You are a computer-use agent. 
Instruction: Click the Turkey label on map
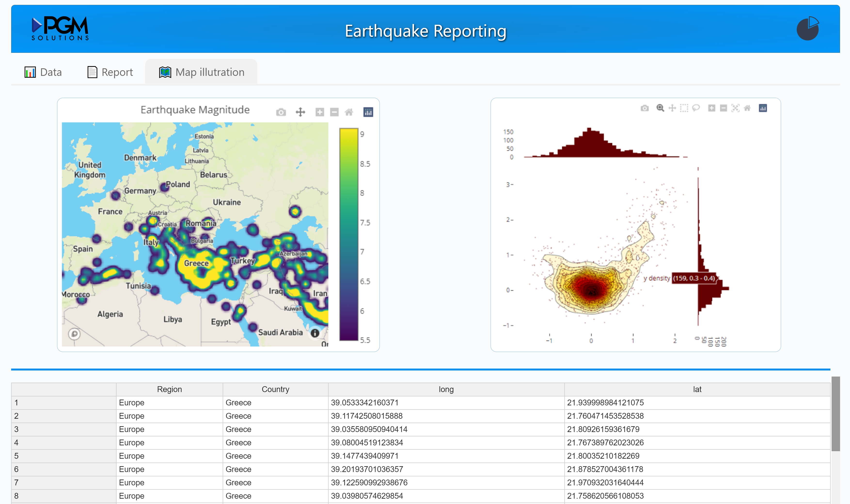[243, 261]
